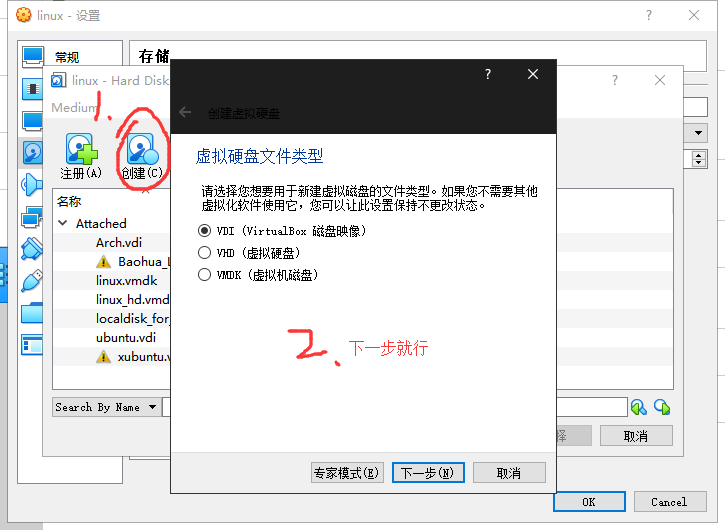This screenshot has height=530, width=725.
Task: Open the Search By Name dropdown
Action: (106, 407)
